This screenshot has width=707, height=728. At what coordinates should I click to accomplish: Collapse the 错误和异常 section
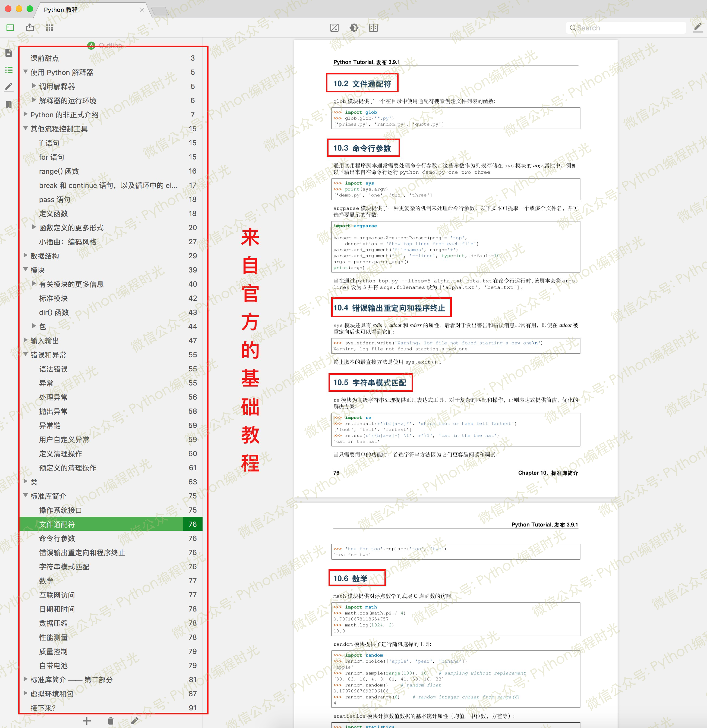tap(26, 354)
